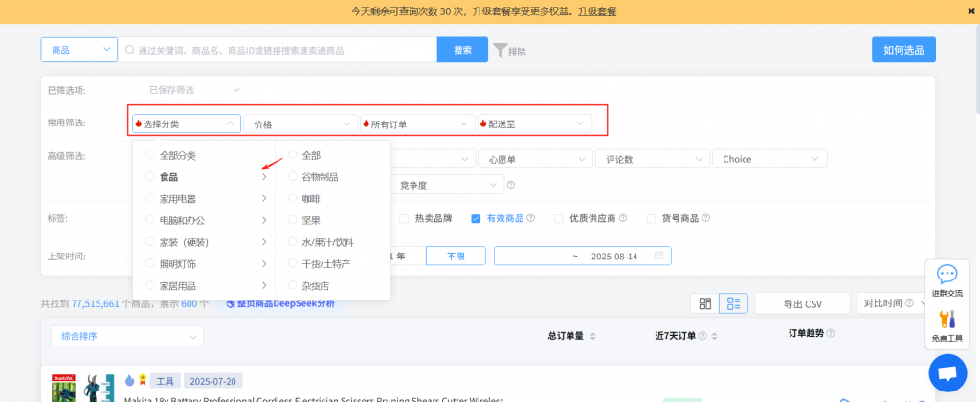Click the 升级套餐 upgrade link

coord(597,11)
